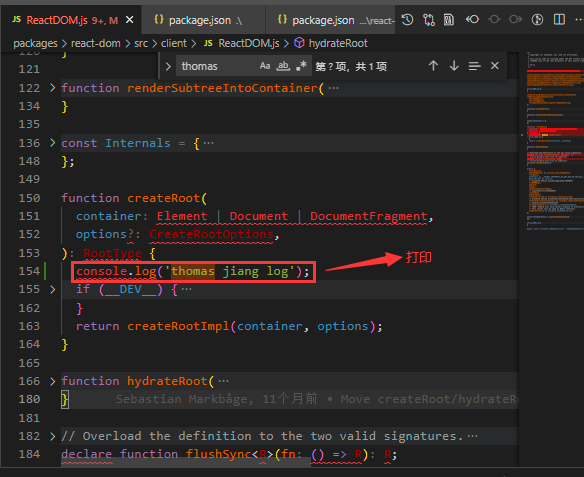
Task: Expand folded const Internals at line 136
Action: click(x=53, y=143)
